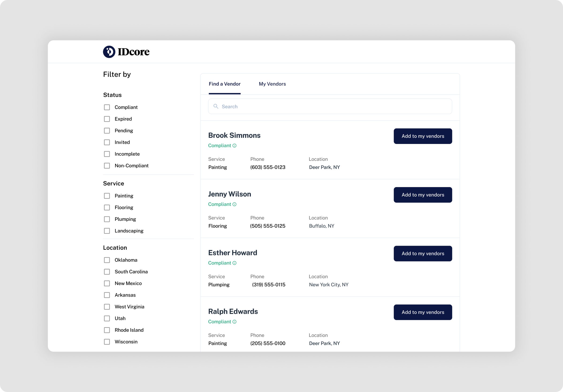This screenshot has height=392, width=563.
Task: Check the Compliant status filter
Action: (107, 107)
